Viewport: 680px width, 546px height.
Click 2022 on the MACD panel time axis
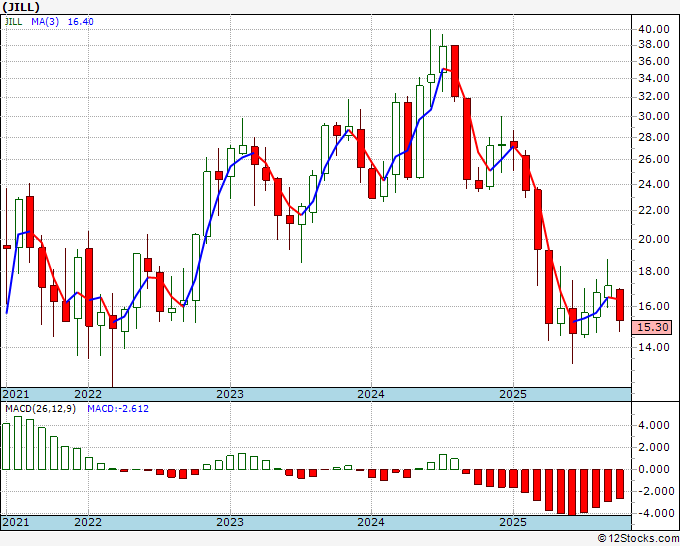88,522
